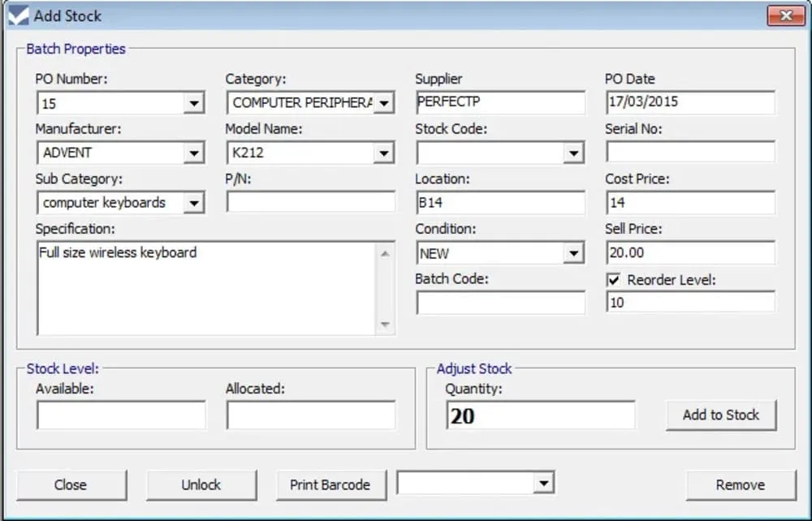Click the Add Stock app icon in title bar
This screenshot has height=521, width=812.
[18, 15]
